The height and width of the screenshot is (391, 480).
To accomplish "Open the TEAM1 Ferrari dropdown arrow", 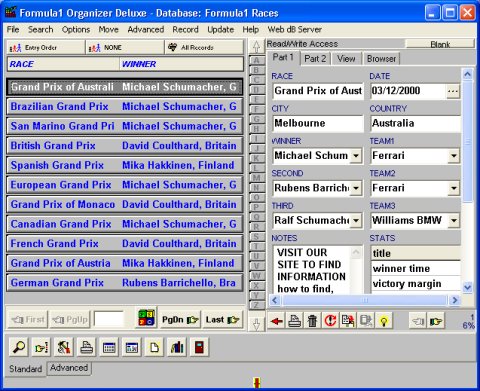I will [x=453, y=156].
